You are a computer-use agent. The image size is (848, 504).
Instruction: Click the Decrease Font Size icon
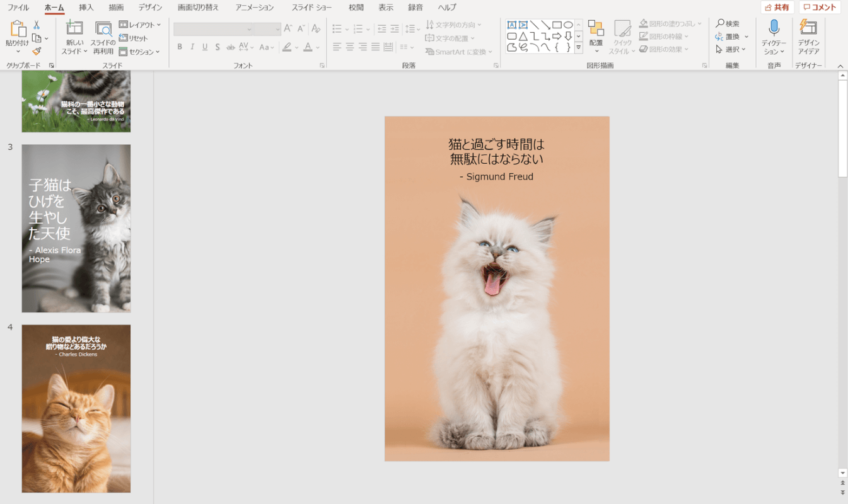pos(301,28)
